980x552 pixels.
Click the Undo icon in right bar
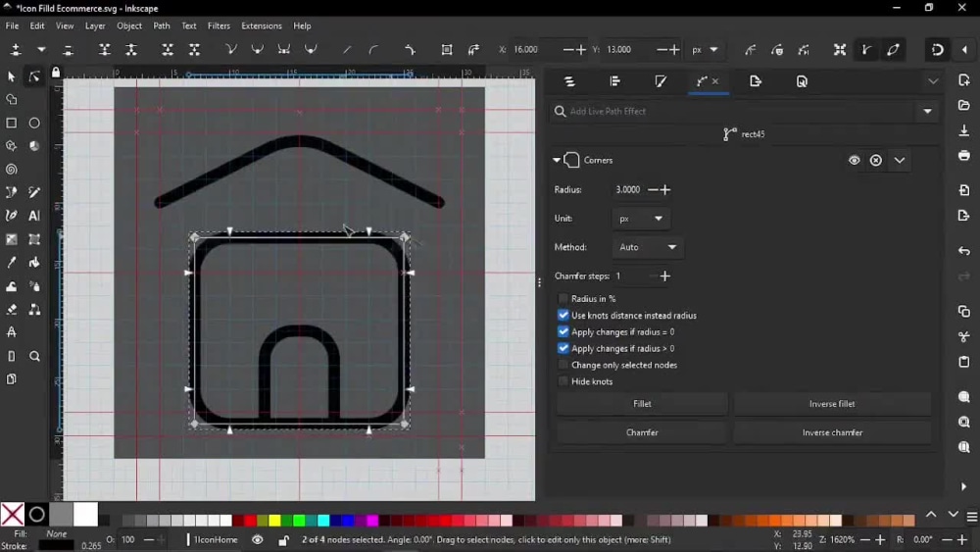(964, 251)
